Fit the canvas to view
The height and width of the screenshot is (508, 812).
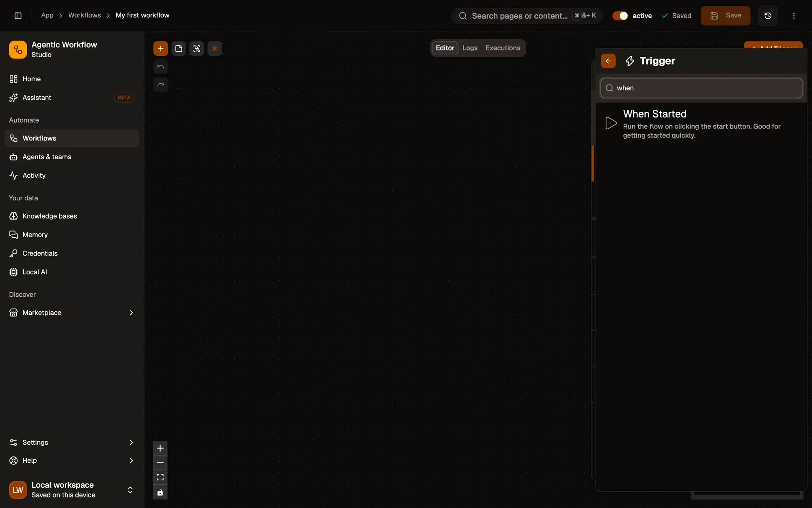[160, 477]
